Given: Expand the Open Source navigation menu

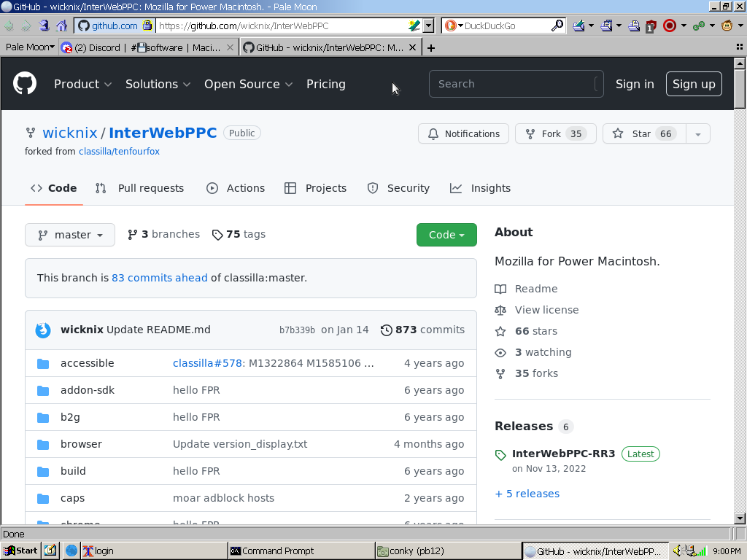Looking at the screenshot, I should (x=248, y=85).
